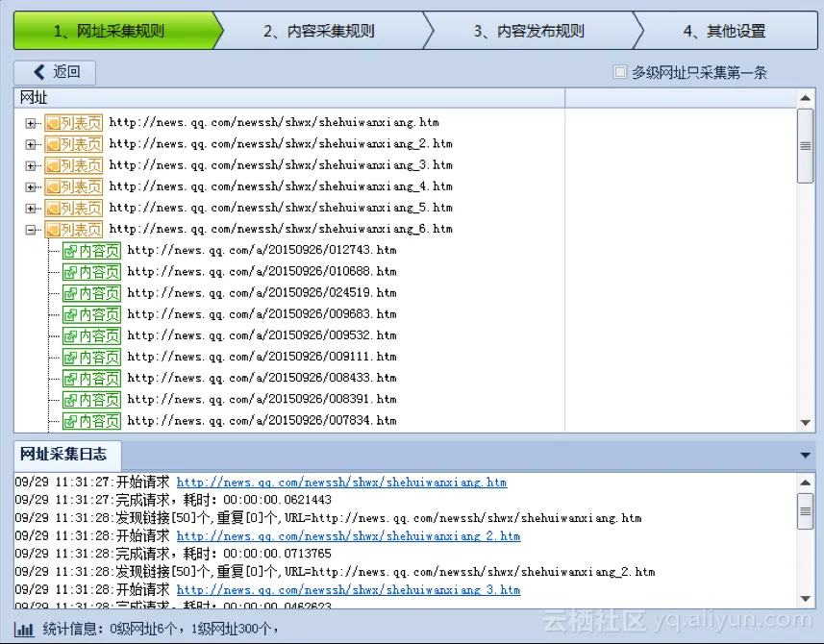Click log line 发现链接[50]个 for shehuiwanxiang_2.htm

tap(335, 572)
